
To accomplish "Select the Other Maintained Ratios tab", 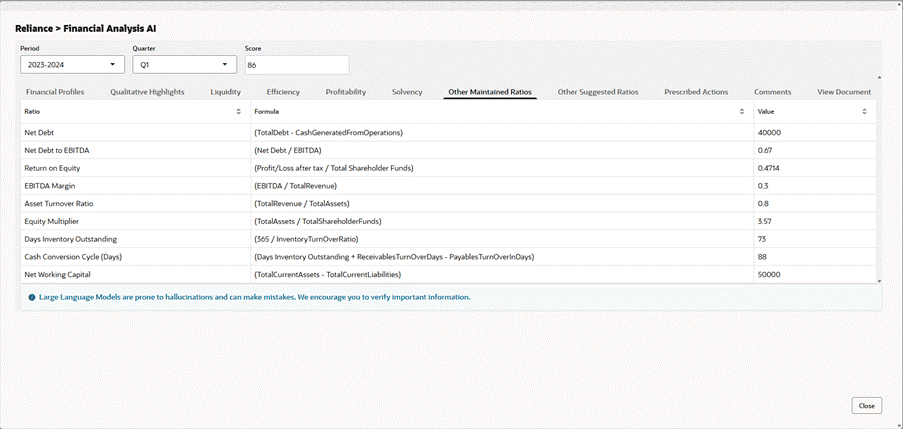I will pos(490,92).
